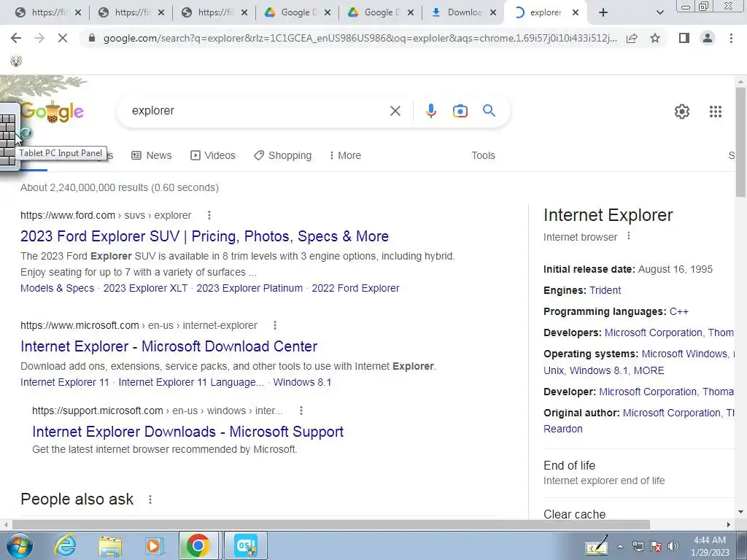Open the Windows 8.1 sublink under Microsoft
Screen dimensions: 747x560
pos(302,382)
